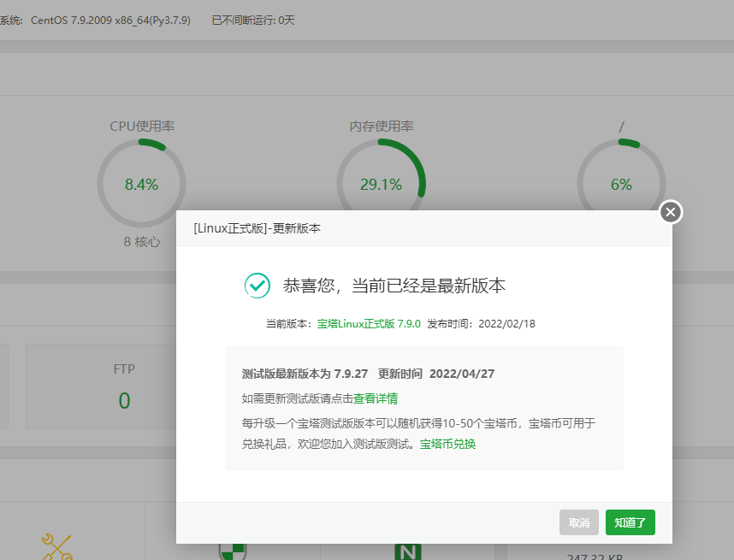Click the green shield icon
The width and height of the screenshot is (734, 560).
[233, 551]
